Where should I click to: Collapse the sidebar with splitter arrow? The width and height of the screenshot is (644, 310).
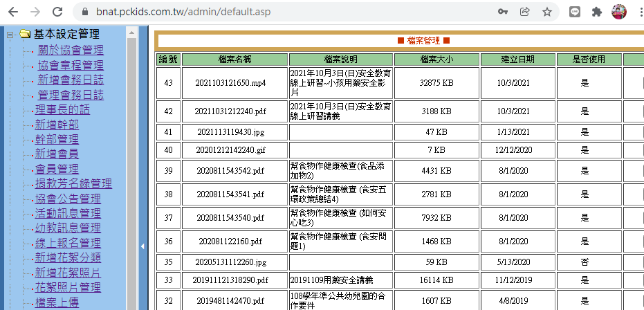[142, 246]
